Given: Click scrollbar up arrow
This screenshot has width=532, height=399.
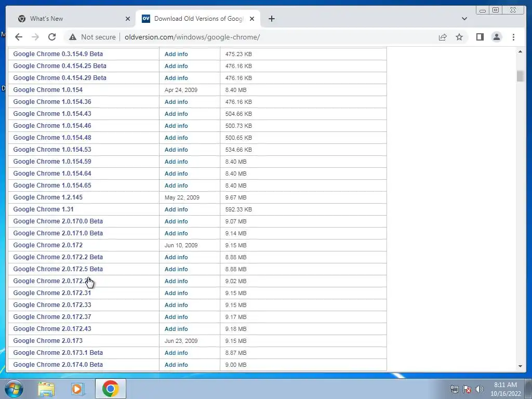Looking at the screenshot, I should (x=520, y=51).
